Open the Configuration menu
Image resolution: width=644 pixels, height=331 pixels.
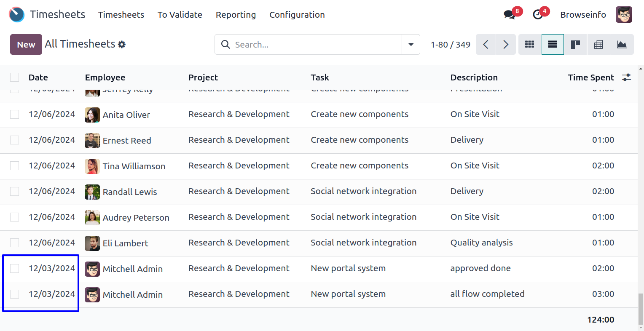click(297, 15)
